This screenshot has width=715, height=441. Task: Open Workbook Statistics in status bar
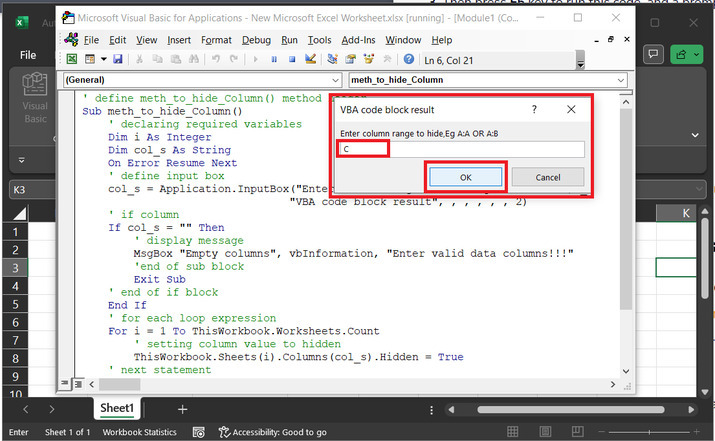click(x=139, y=432)
